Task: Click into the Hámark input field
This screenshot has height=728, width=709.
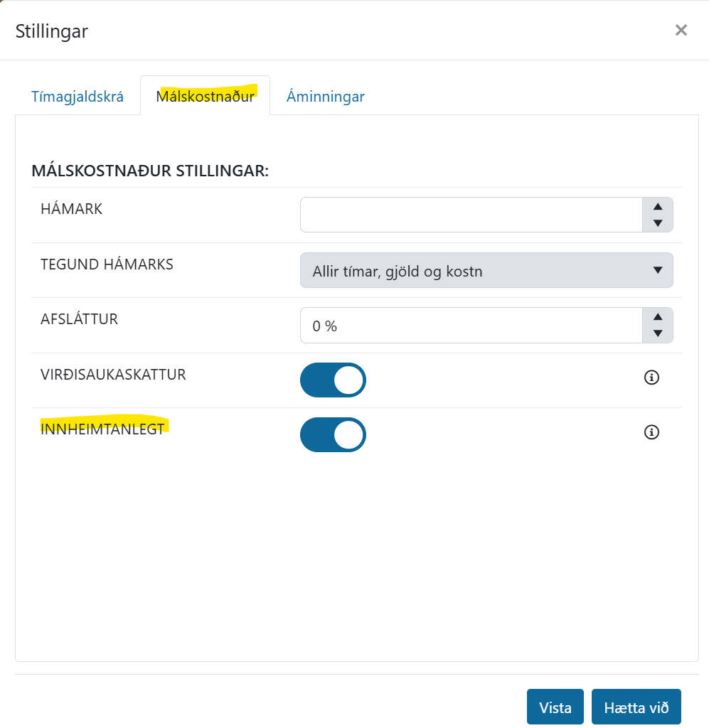Action: (x=471, y=215)
